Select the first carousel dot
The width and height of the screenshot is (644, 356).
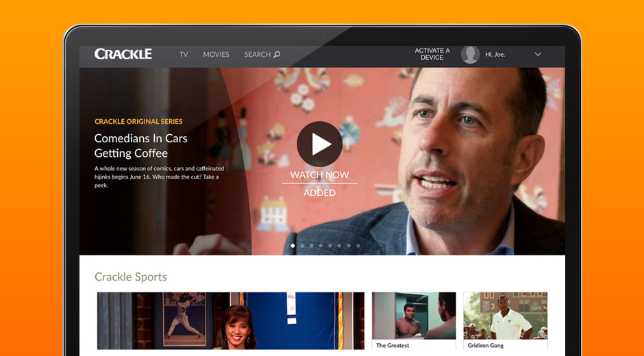point(293,246)
